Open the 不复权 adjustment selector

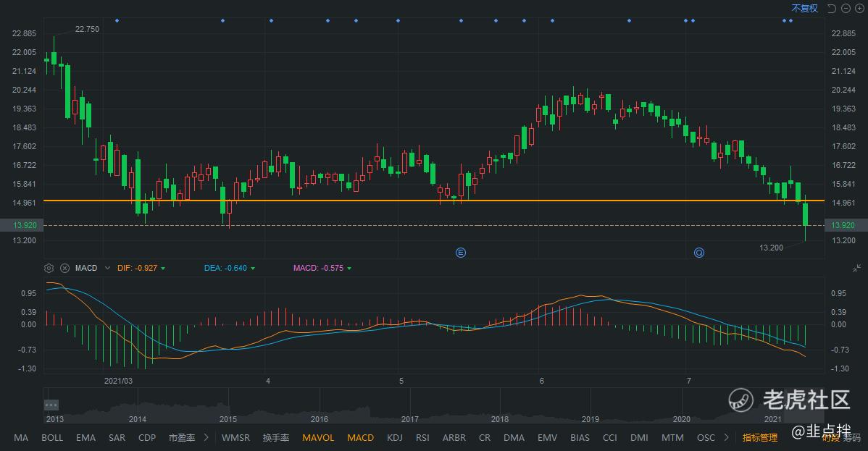804,8
